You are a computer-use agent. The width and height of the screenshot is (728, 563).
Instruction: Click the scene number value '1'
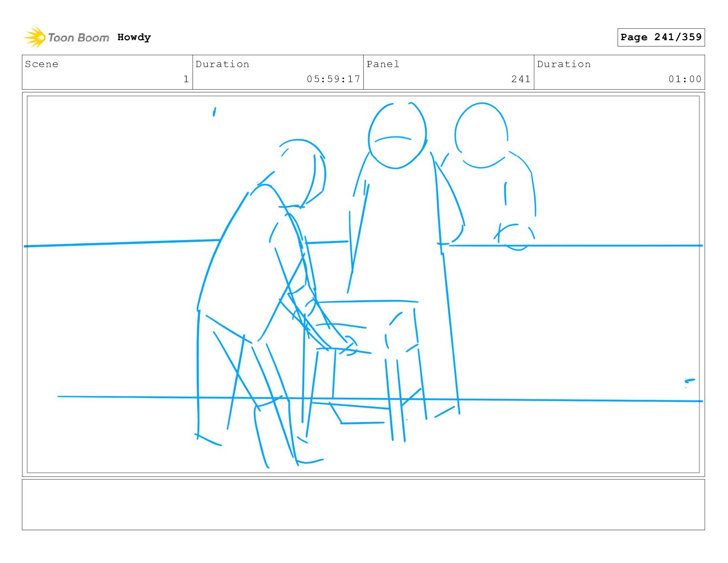click(186, 79)
